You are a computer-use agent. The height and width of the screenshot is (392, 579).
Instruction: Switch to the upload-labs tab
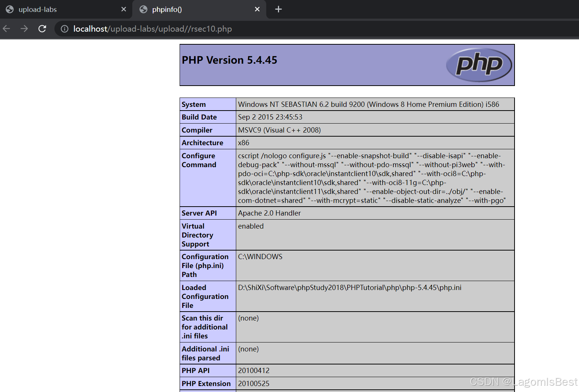point(66,10)
